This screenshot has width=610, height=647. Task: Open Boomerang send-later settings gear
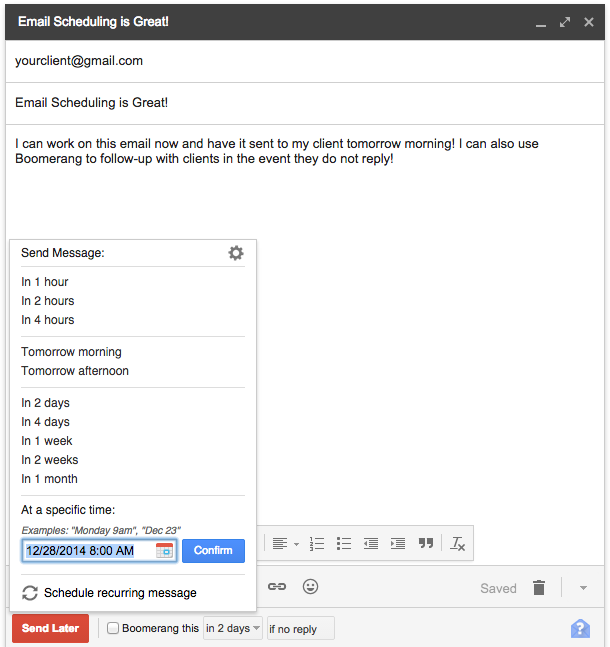(236, 253)
